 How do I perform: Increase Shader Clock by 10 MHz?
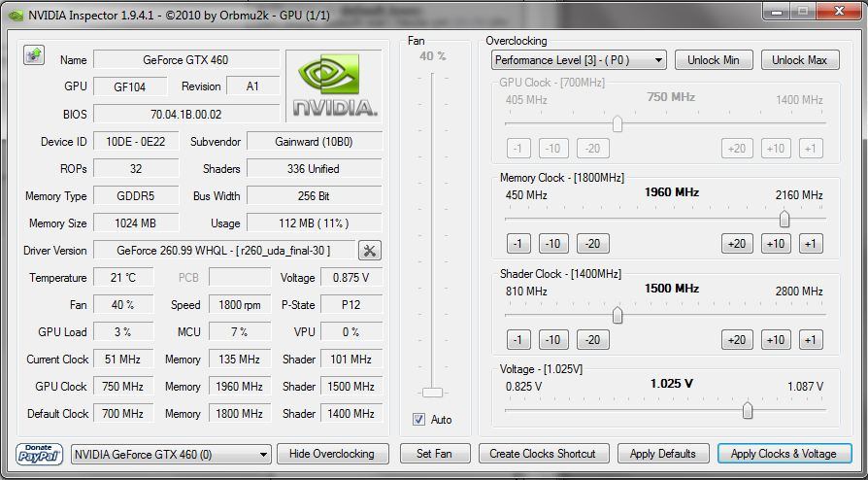coord(776,340)
